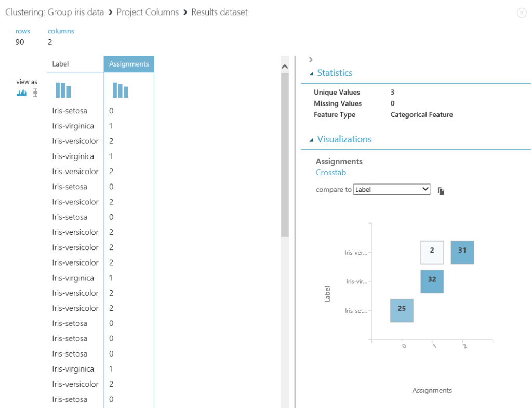Open Project Columns in the breadcrumb
This screenshot has width=532, height=408.
pos(146,12)
